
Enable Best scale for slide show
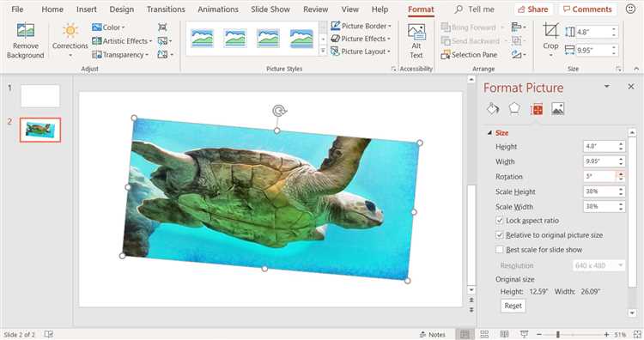[x=500, y=250]
